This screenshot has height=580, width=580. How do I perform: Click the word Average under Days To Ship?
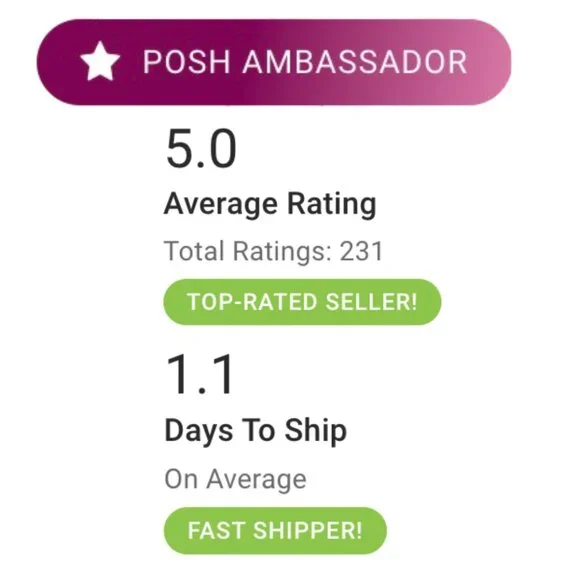(256, 480)
